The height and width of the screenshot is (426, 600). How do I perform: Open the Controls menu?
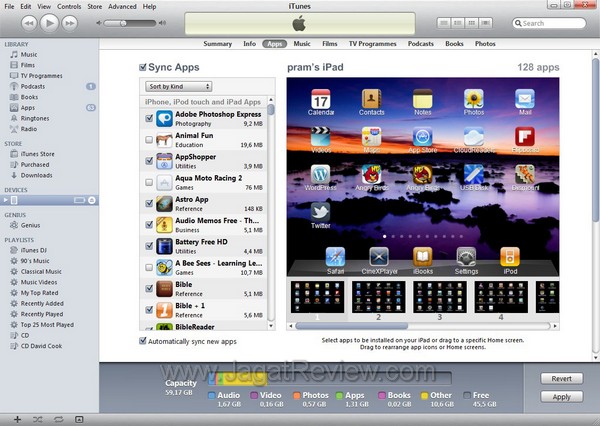[x=69, y=7]
